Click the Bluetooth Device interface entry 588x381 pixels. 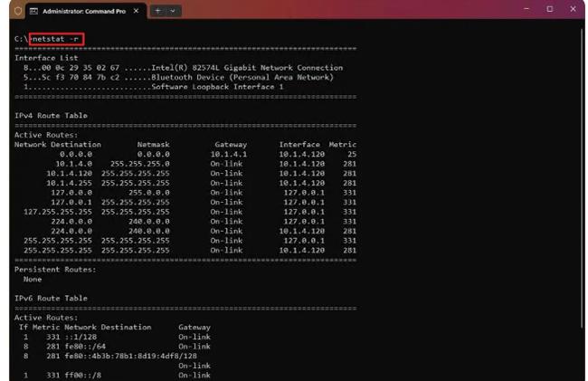(242, 77)
